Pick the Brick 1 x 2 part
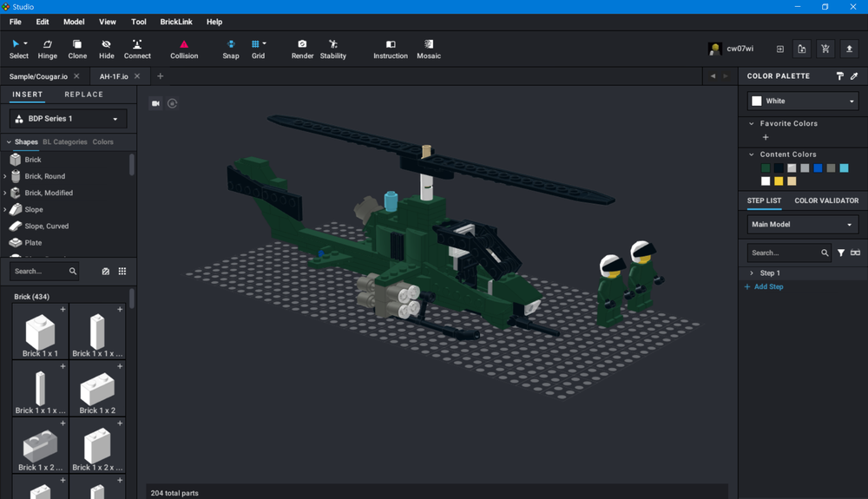 point(97,389)
